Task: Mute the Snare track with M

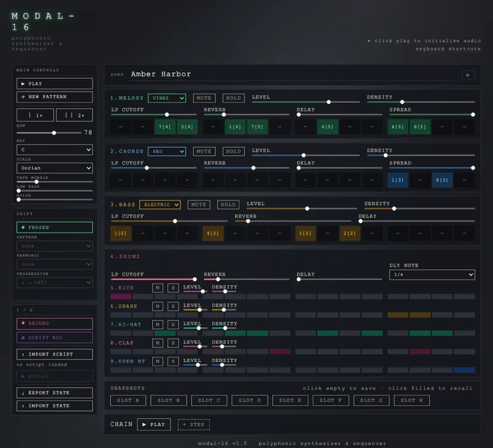Action: [x=158, y=306]
